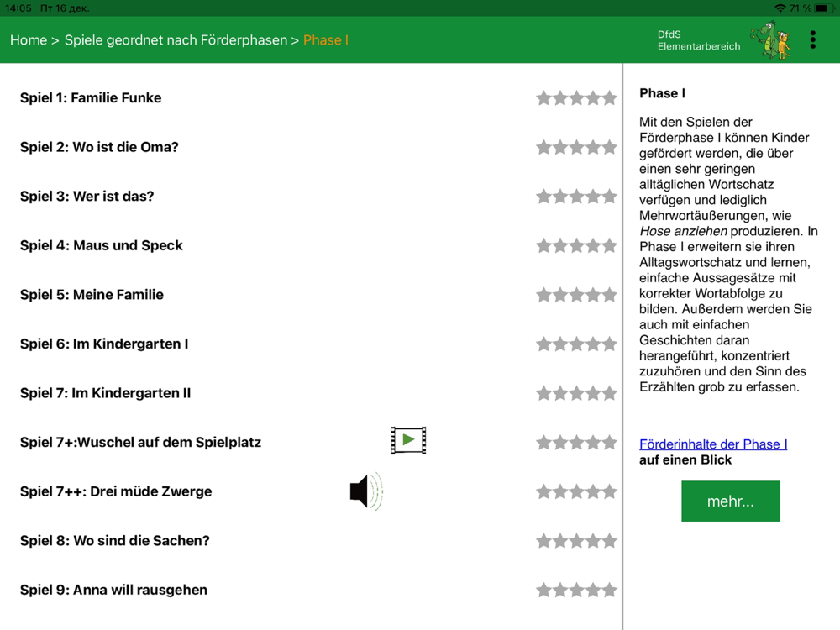Tap the green mehr... button
840x630 pixels.
(730, 501)
